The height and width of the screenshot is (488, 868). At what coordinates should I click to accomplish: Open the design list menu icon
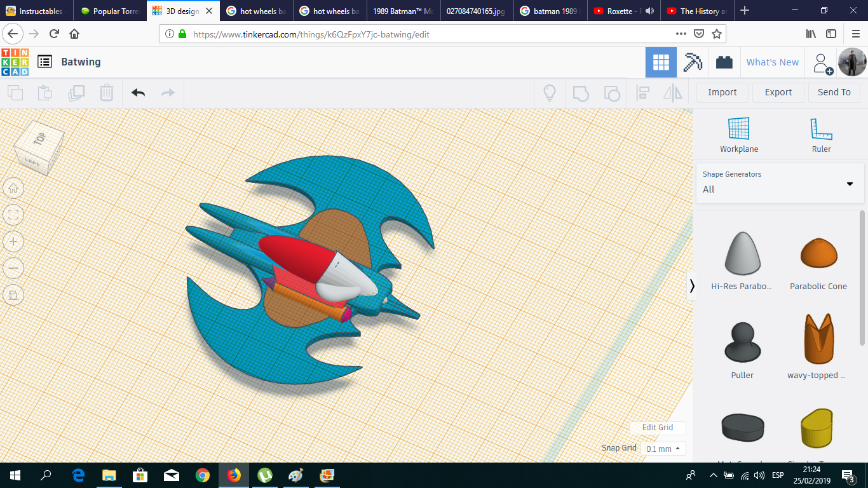coord(44,62)
